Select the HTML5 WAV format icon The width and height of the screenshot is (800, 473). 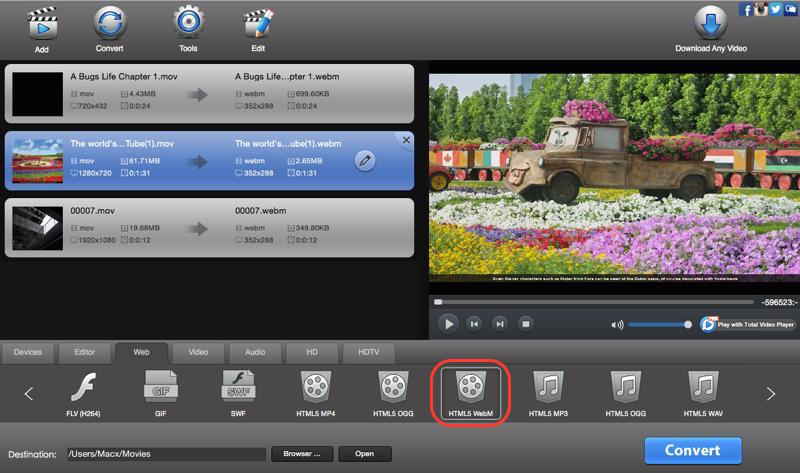704,387
